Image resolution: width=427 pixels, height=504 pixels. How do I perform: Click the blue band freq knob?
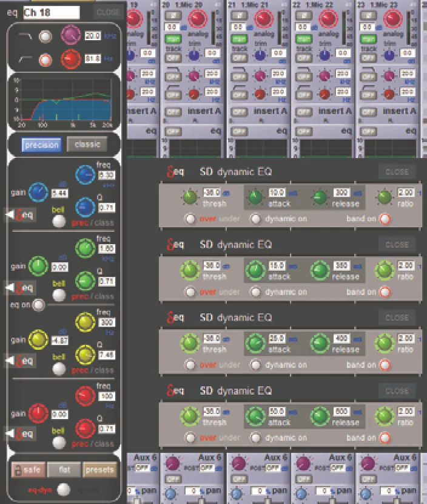[85, 174]
